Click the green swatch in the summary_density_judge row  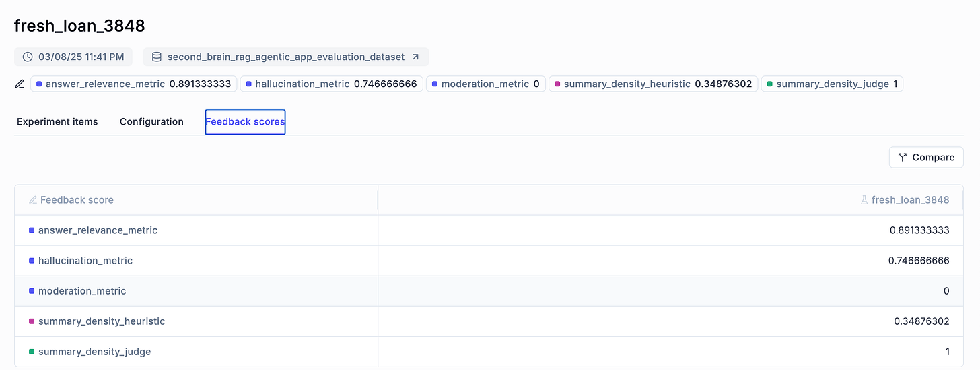[32, 352]
